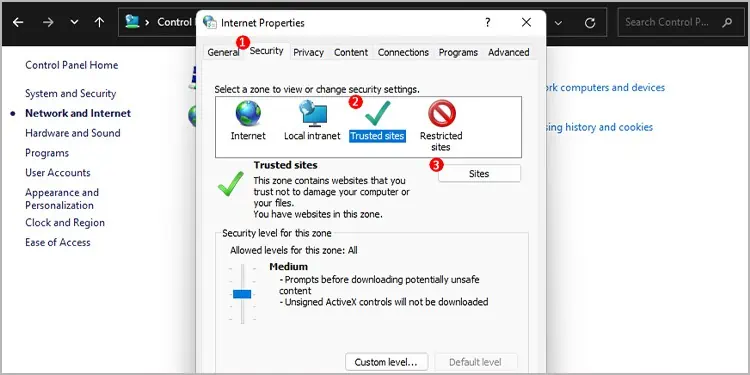This screenshot has height=375, width=750.
Task: Click the Custom level... button
Action: click(x=386, y=362)
